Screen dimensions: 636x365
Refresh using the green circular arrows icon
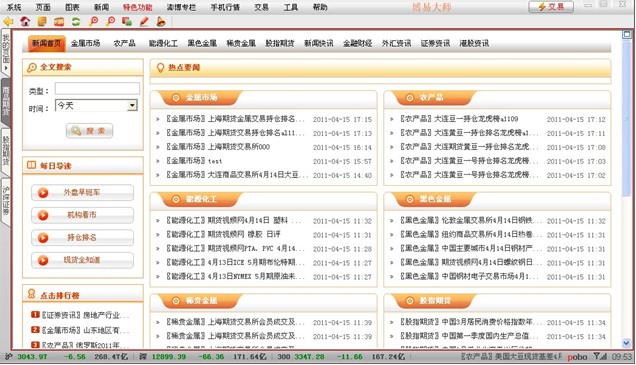[x=76, y=21]
